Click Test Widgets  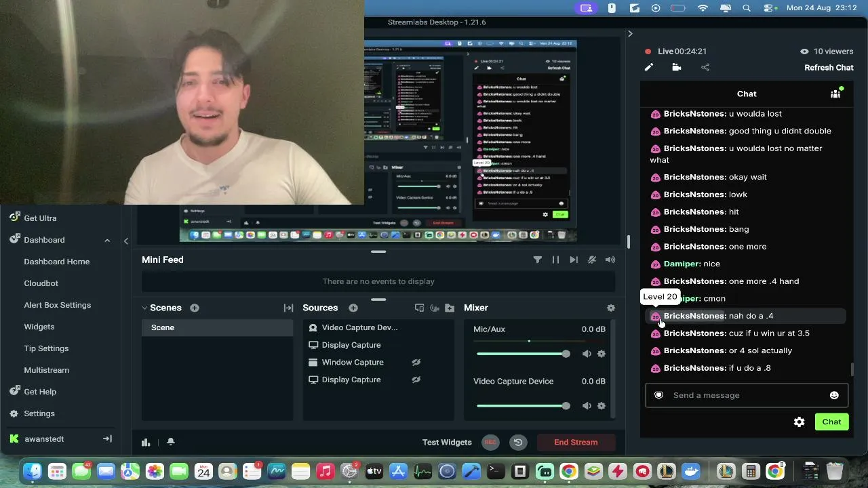447,442
